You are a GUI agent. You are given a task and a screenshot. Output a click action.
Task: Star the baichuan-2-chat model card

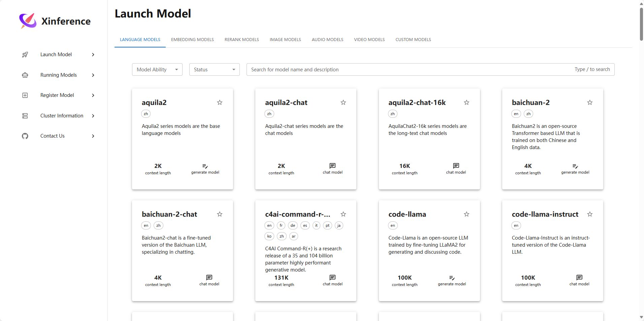[x=220, y=214]
